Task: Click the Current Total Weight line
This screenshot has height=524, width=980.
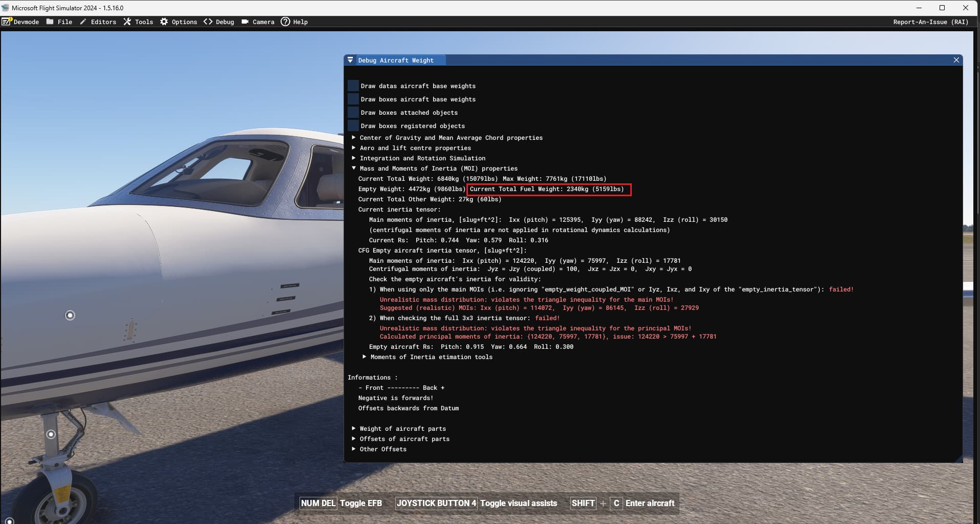Action: click(428, 179)
